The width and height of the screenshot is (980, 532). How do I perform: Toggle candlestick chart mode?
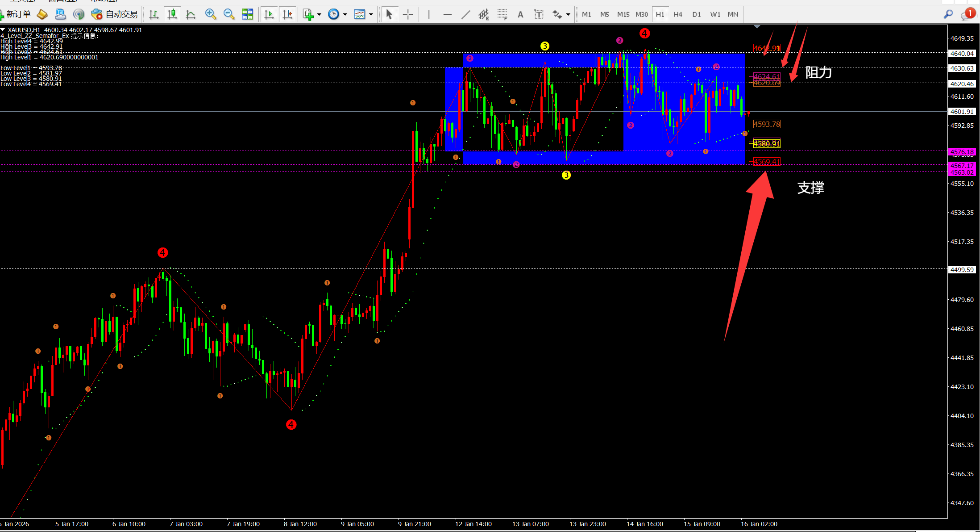coord(172,14)
